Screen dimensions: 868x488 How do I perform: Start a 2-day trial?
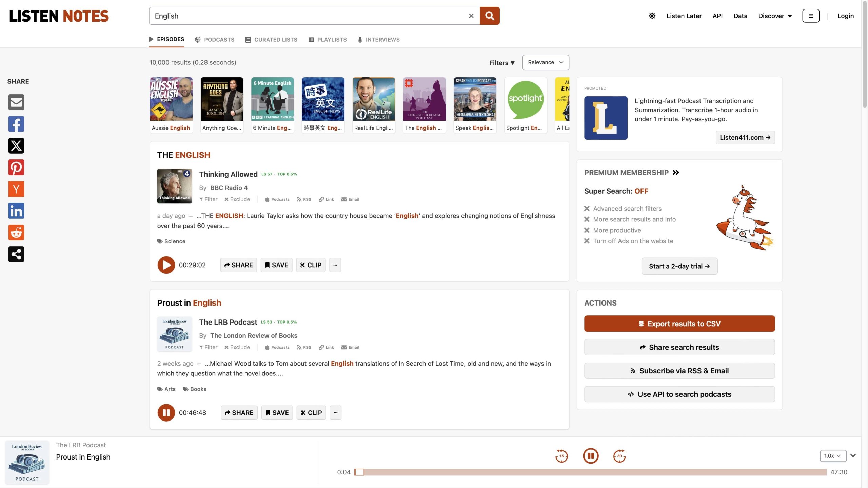coord(679,266)
